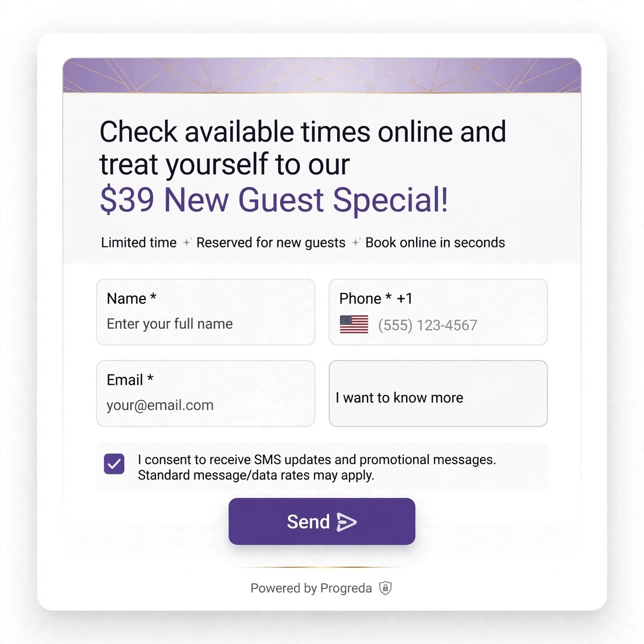Submit the form with Send button
Viewport: 644px width, 644px height.
(x=322, y=521)
